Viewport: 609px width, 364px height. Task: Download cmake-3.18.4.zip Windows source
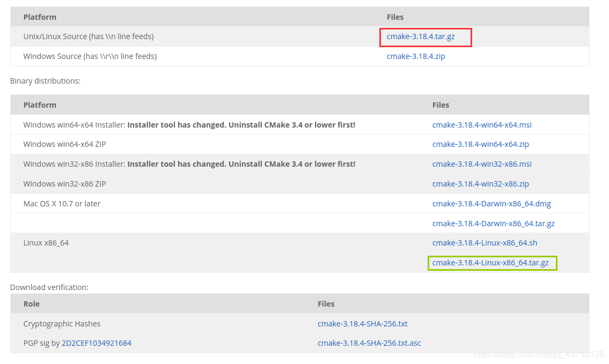[x=416, y=56]
